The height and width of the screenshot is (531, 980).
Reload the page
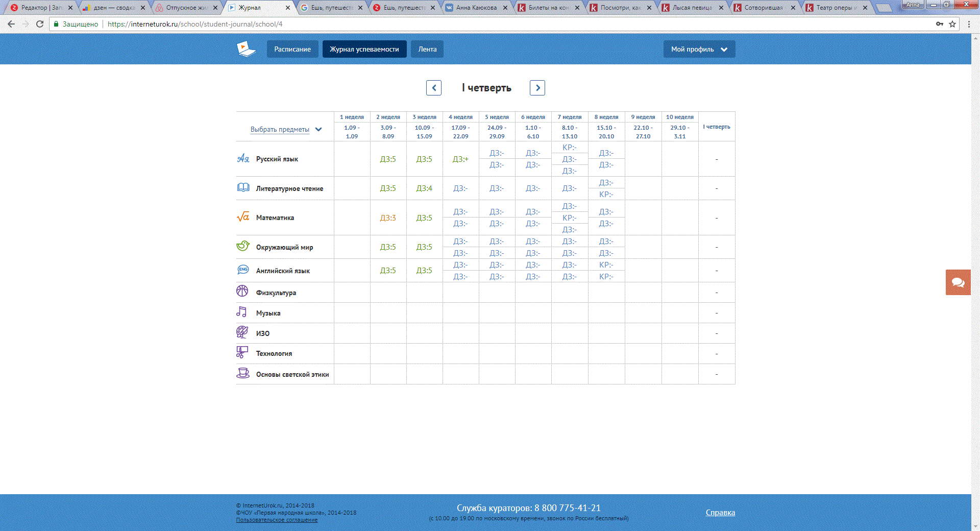tap(40, 24)
